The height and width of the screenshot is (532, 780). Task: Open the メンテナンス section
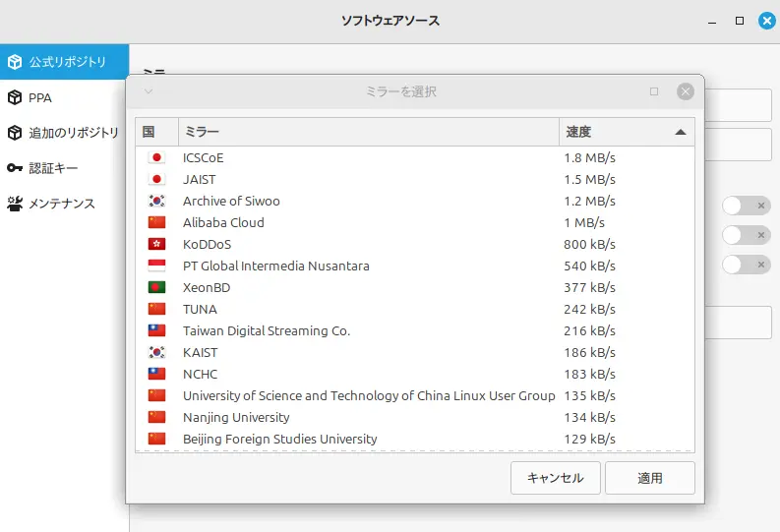pyautogui.click(x=64, y=204)
